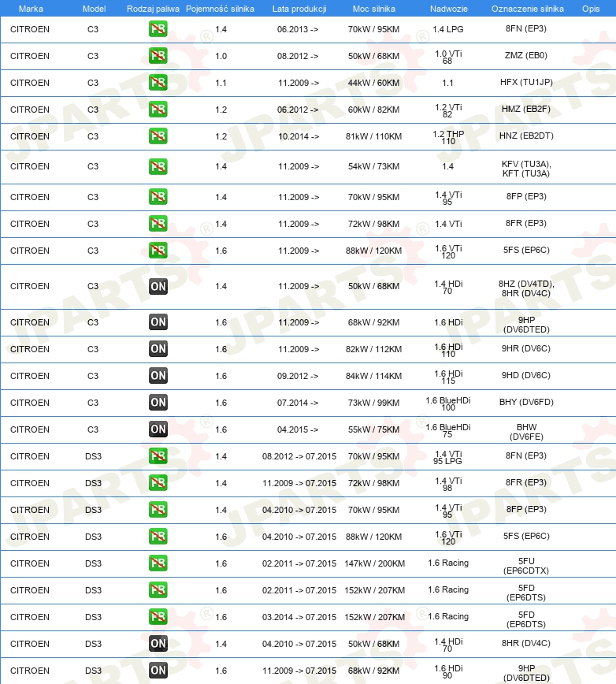Viewport: 616px width, 684px height.
Task: Click the engine code "BHY (DV6FD)"
Action: coord(526,402)
